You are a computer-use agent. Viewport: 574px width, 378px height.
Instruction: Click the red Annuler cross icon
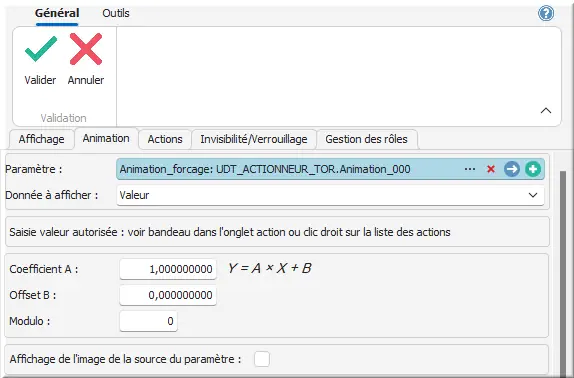(86, 49)
